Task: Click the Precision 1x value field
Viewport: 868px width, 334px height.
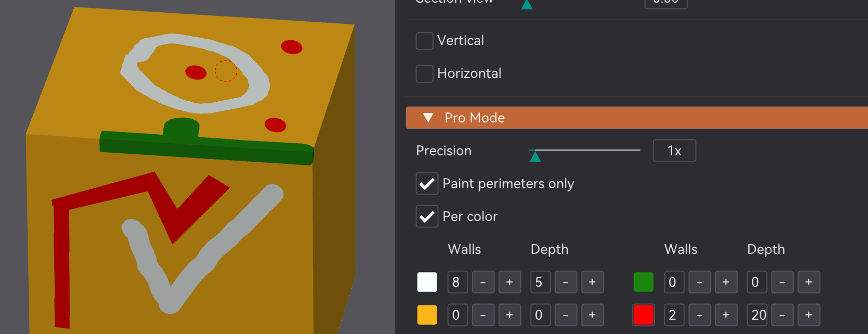Action: (674, 151)
